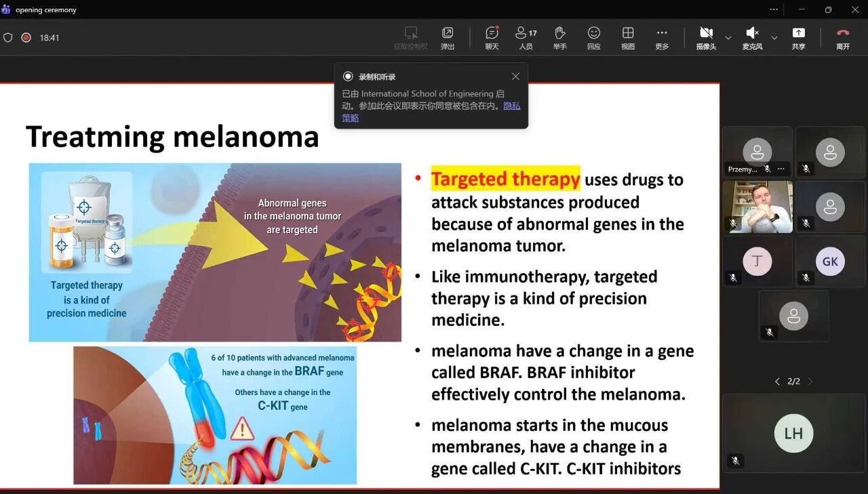Image resolution: width=868 pixels, height=494 pixels.
Task: Select the GK participant tile
Action: point(830,262)
